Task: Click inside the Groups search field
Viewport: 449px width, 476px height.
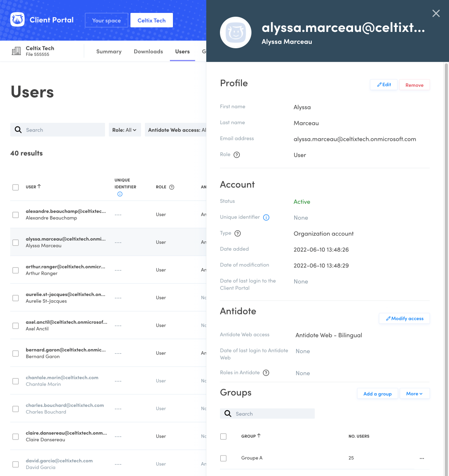Action: pos(267,414)
